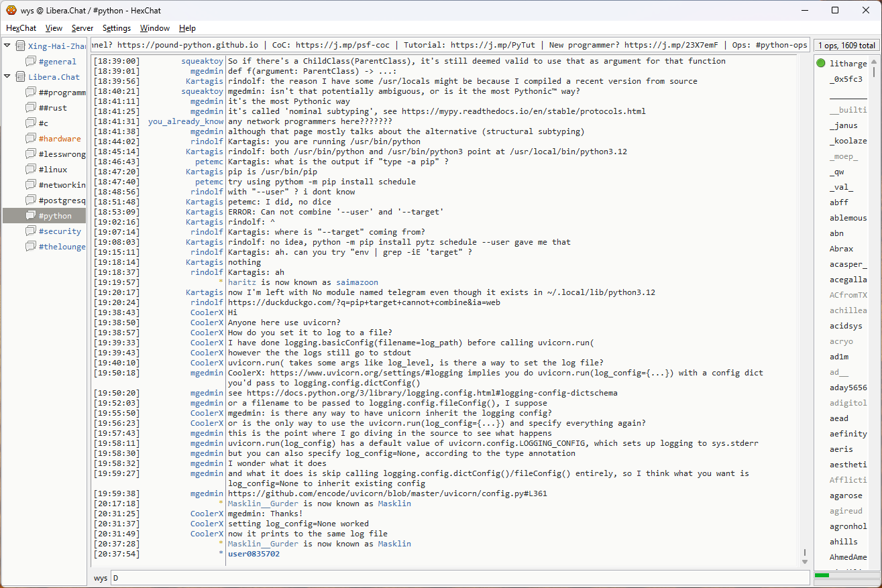Click the #lesswrong channel icon

point(31,154)
